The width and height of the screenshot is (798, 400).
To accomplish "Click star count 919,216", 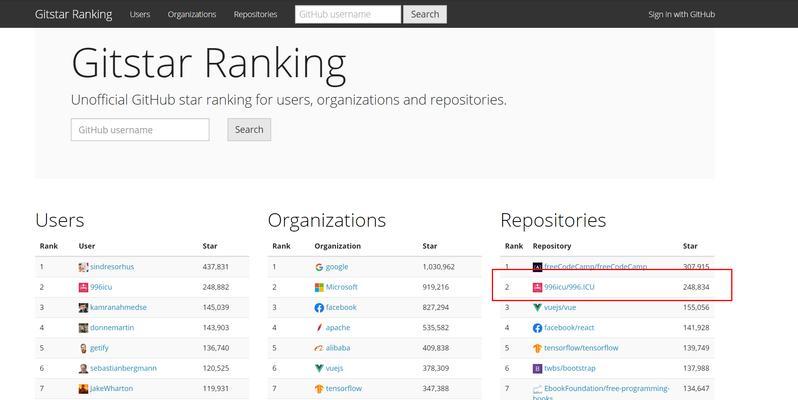I will point(436,287).
